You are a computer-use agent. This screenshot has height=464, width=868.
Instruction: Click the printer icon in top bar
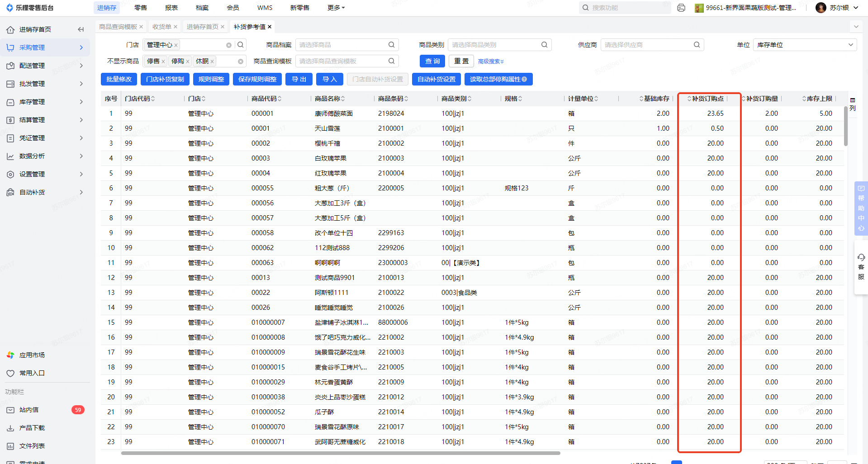tap(681, 8)
